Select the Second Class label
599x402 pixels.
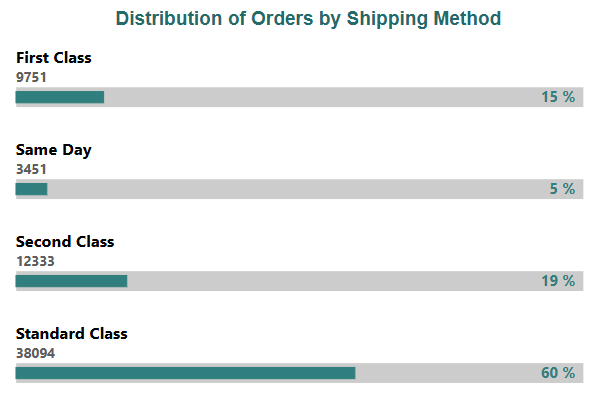(65, 242)
